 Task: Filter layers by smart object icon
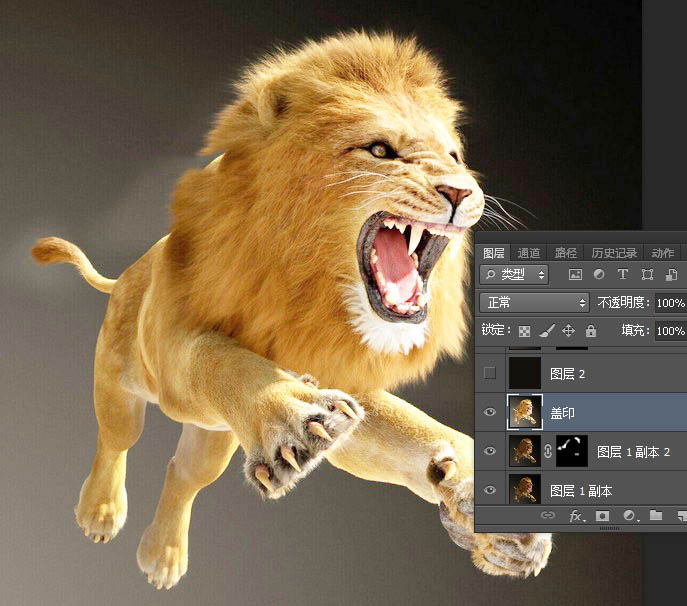[x=671, y=275]
